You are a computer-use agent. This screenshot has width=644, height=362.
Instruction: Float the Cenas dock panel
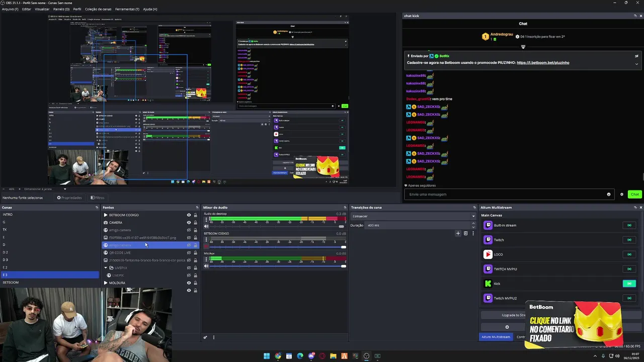click(97, 208)
